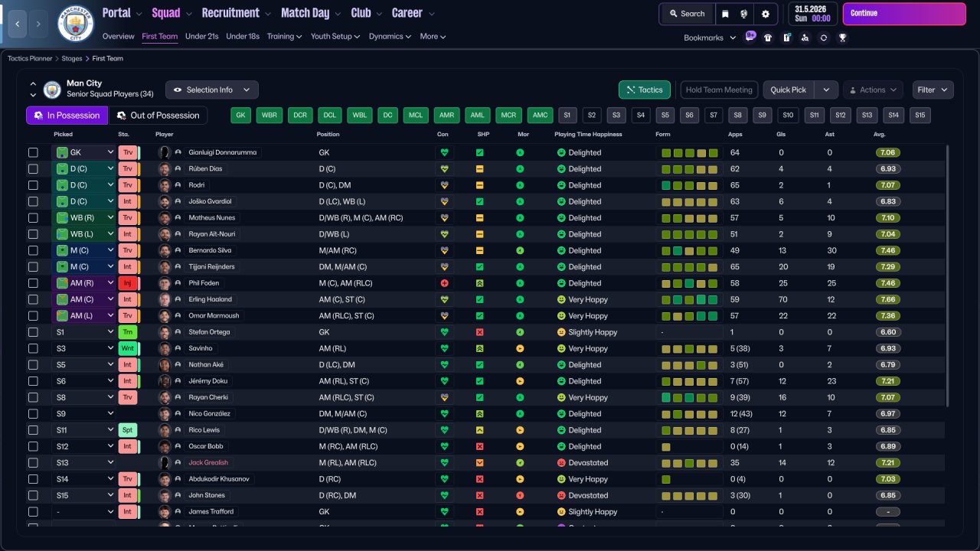980x551 pixels.
Task: Expand the Bookmarks dropdown
Action: pyautogui.click(x=710, y=37)
